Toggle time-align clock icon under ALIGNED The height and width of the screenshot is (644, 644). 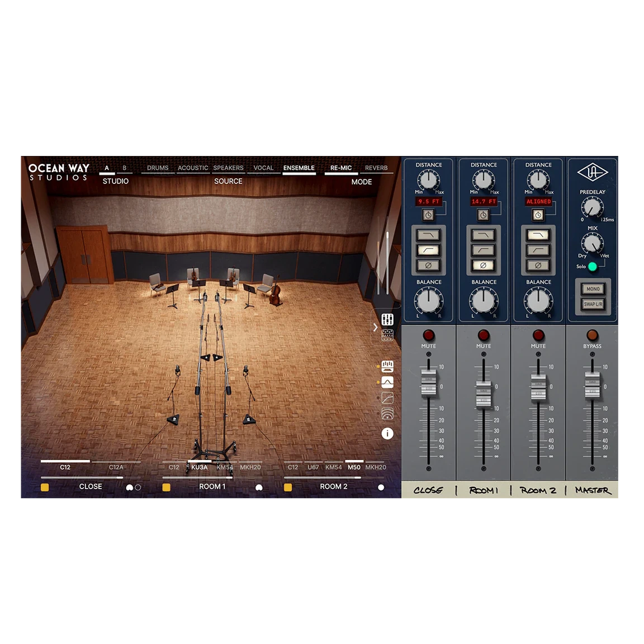(538, 215)
